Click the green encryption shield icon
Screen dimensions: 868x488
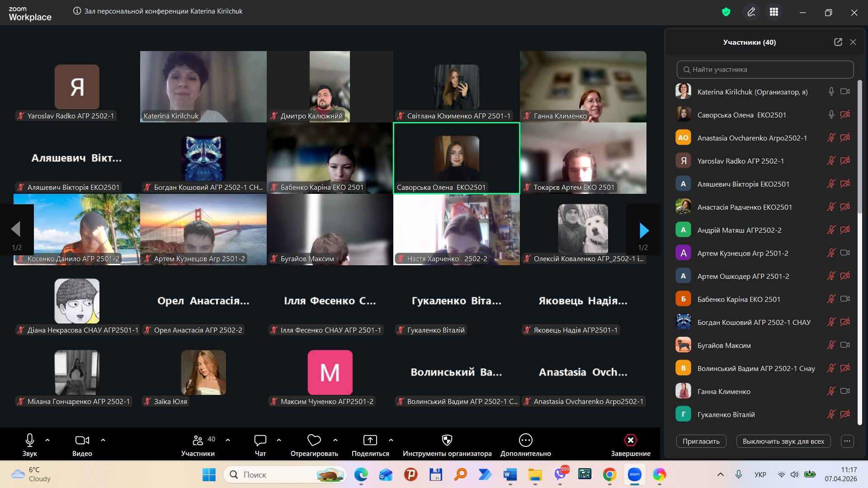pyautogui.click(x=726, y=12)
